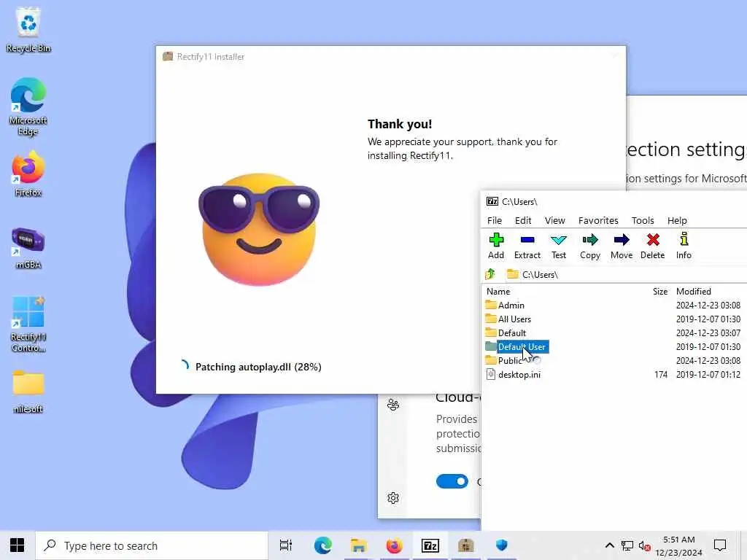Select the Default User folder row
This screenshot has width=747, height=560.
click(x=615, y=346)
